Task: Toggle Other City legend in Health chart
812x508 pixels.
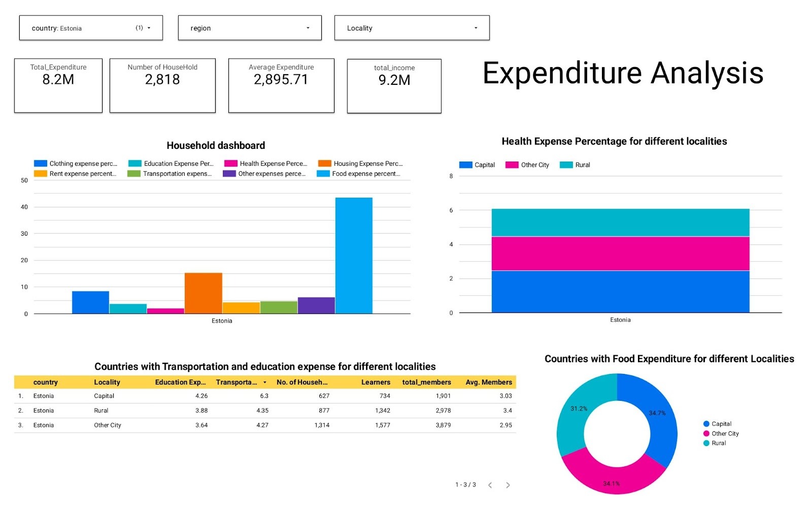Action: point(512,165)
